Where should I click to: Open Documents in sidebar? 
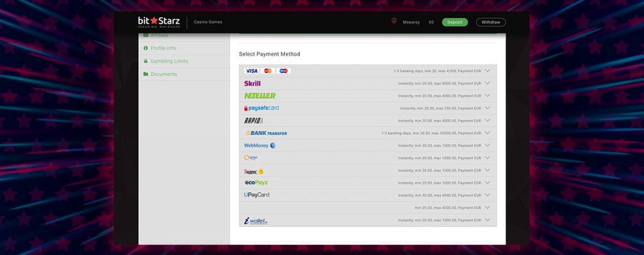coord(164,74)
